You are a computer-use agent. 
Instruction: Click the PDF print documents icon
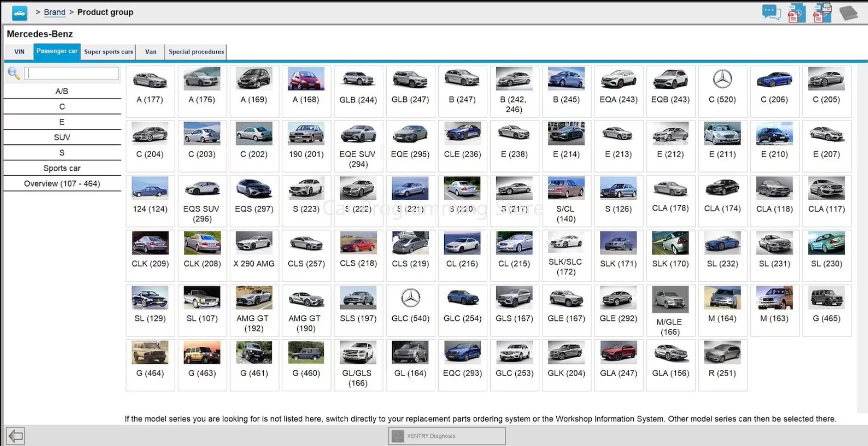(822, 12)
